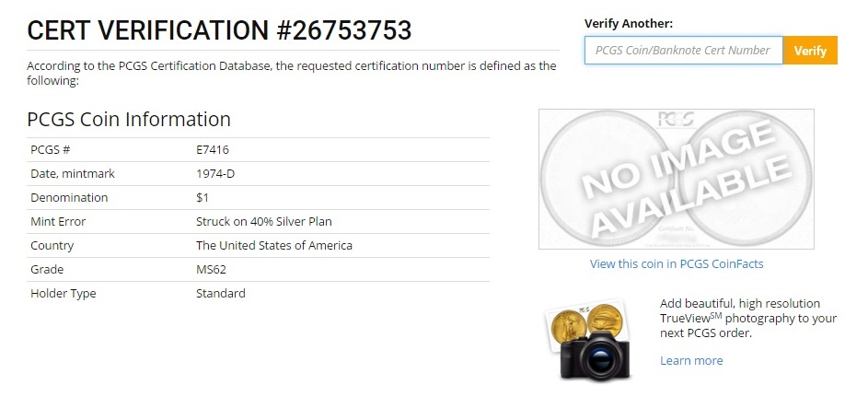
Task: Click the TrueView camera and coins icon
Action: [589, 343]
